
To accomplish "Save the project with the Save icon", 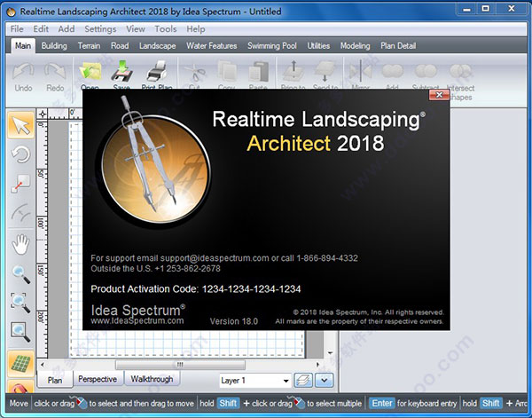I will [121, 71].
